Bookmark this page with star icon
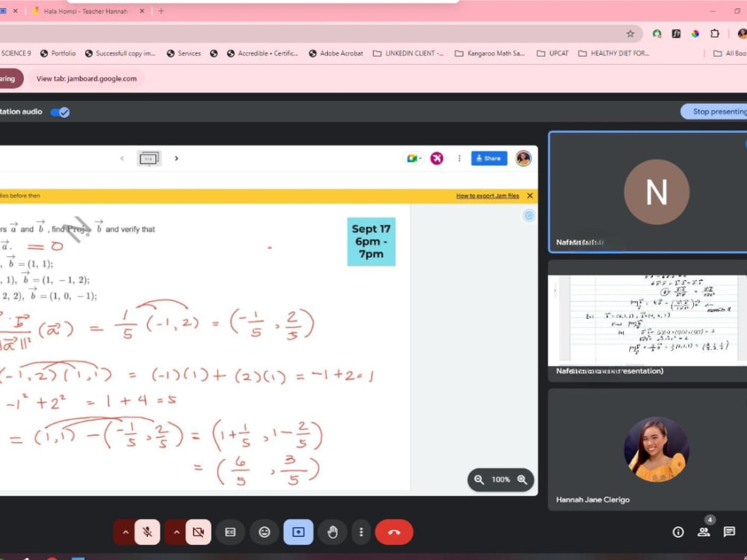Viewport: 747px width, 560px height. coord(630,34)
